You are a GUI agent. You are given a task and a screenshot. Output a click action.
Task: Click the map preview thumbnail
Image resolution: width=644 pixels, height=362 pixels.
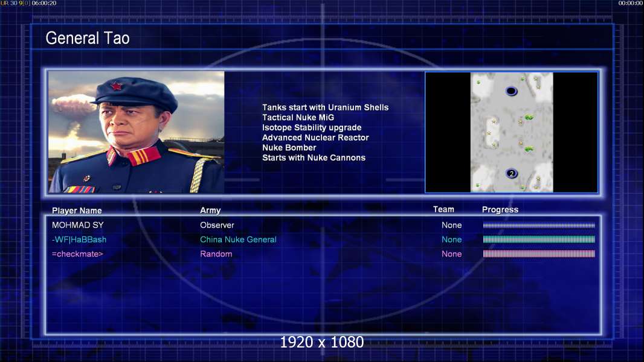511,132
